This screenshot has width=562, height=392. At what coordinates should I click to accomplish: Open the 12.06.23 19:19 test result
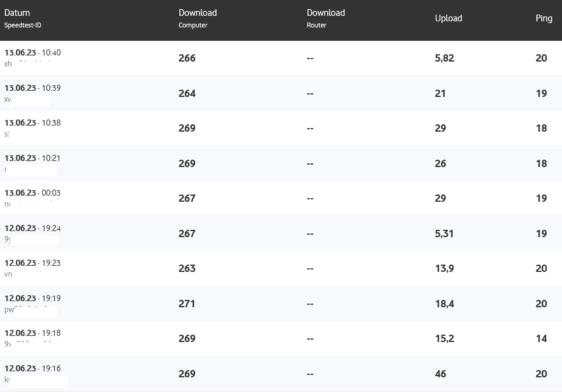pyautogui.click(x=33, y=298)
